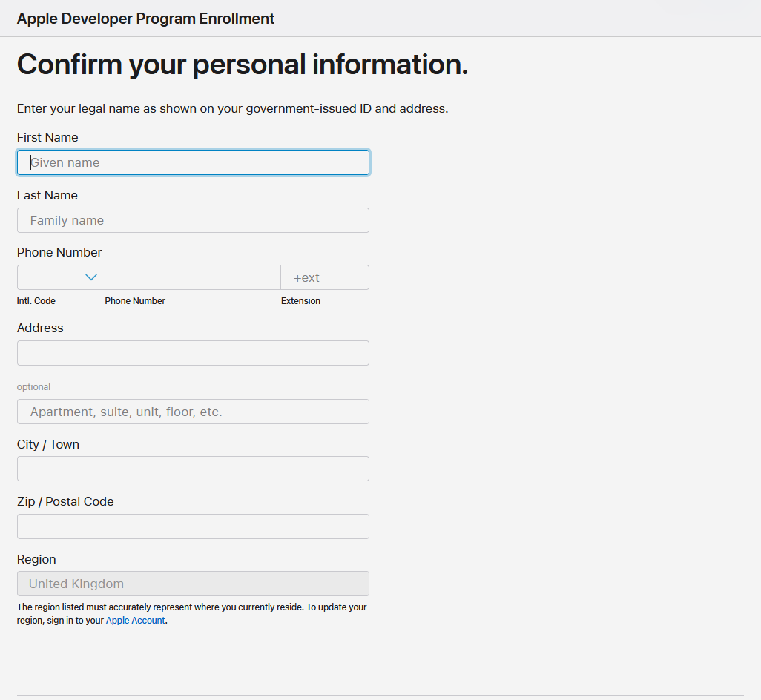Screen dimensions: 761x700
Task: Click the First Name given name field
Action: pyautogui.click(x=193, y=162)
